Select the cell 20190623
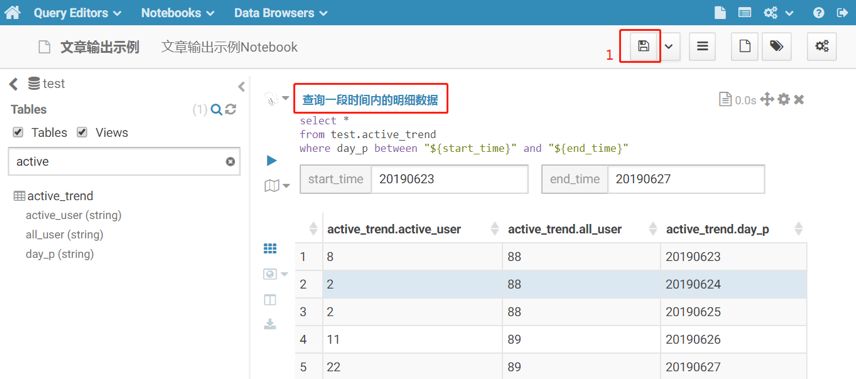Viewport: 856px width, 379px height. [733, 257]
